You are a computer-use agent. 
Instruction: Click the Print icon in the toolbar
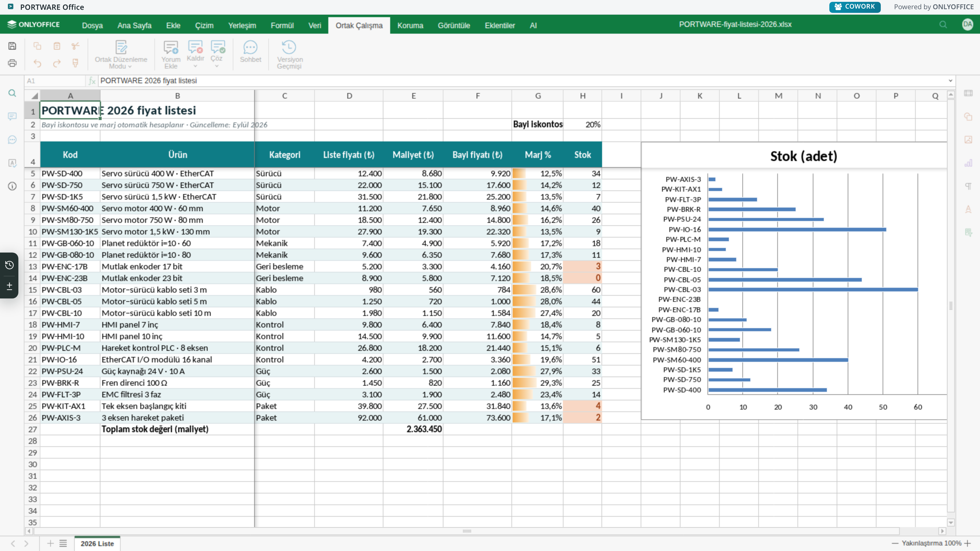(12, 63)
